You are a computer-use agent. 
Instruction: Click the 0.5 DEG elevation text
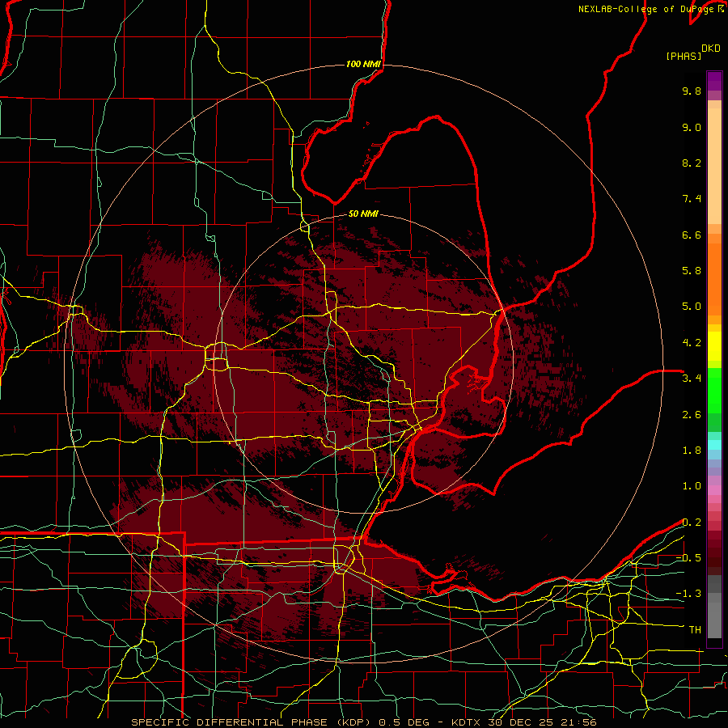coord(405,722)
